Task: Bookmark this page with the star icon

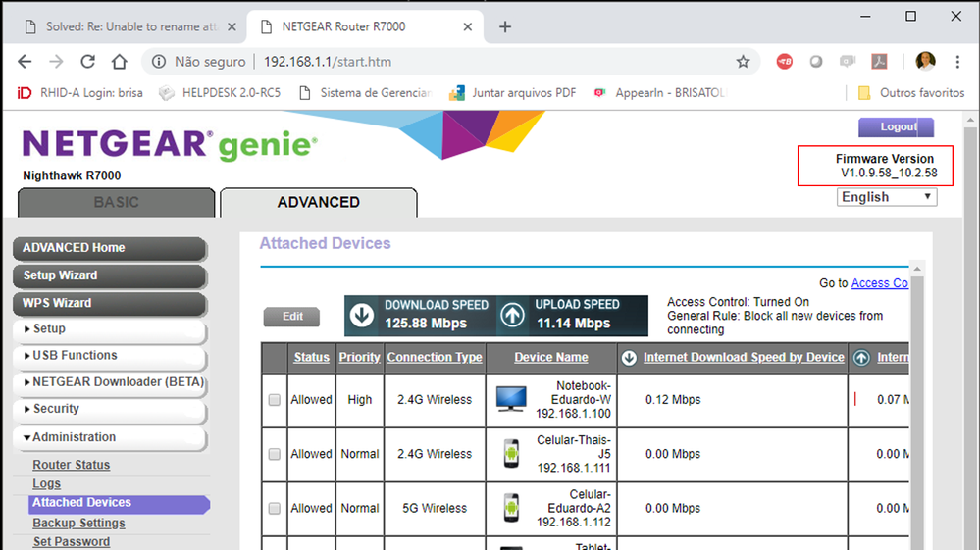Action: 743,61
